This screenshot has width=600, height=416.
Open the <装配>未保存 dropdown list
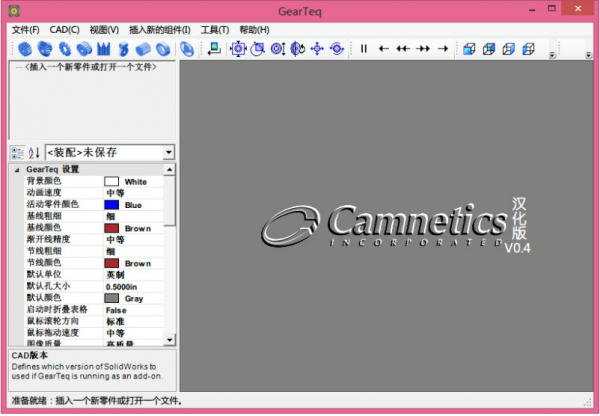tap(168, 152)
